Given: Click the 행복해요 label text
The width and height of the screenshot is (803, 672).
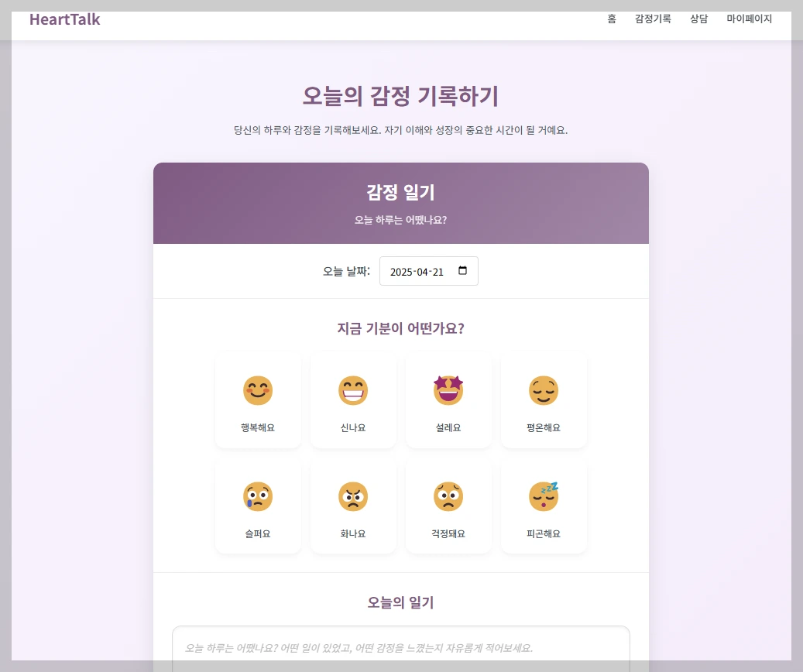Looking at the screenshot, I should pos(258,427).
